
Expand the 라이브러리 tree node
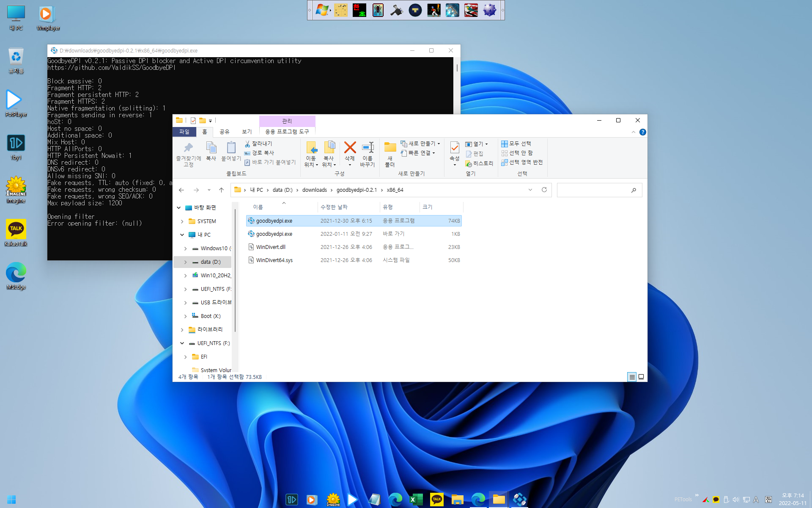point(182,330)
